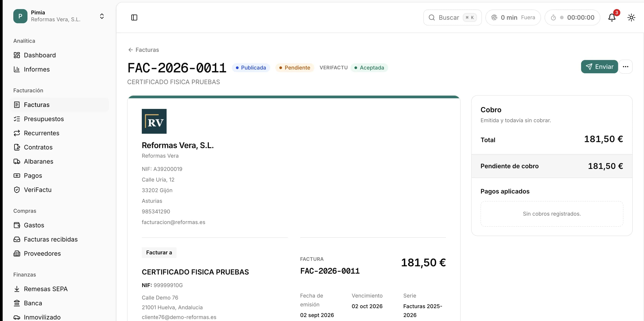Click the fingerprint clock-in icon
Image resolution: width=644 pixels, height=321 pixels.
494,17
